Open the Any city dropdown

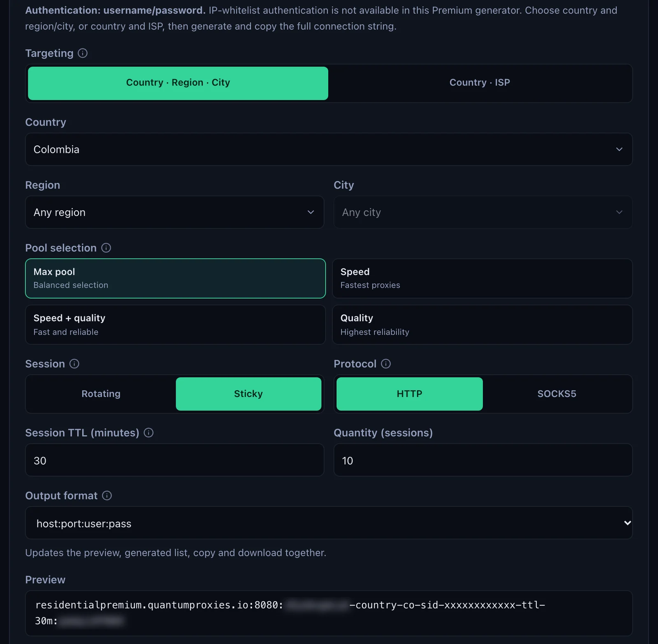point(483,212)
